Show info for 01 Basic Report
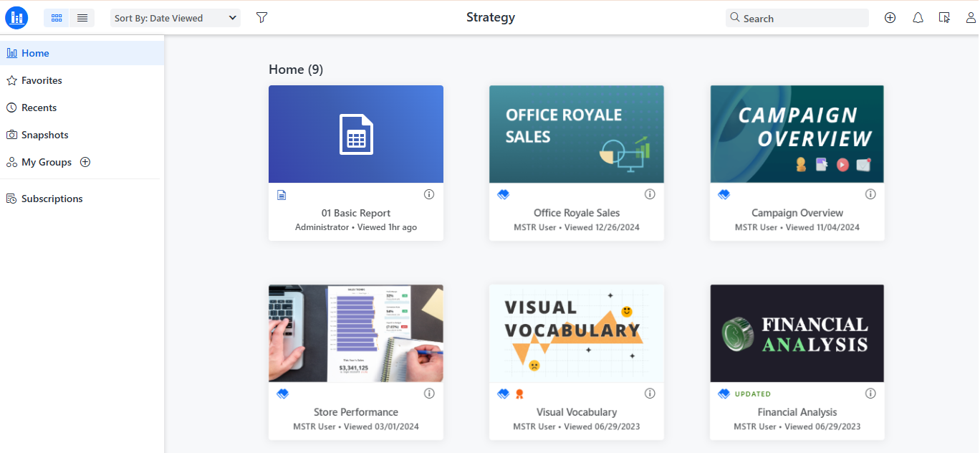This screenshot has width=980, height=453. tap(429, 194)
